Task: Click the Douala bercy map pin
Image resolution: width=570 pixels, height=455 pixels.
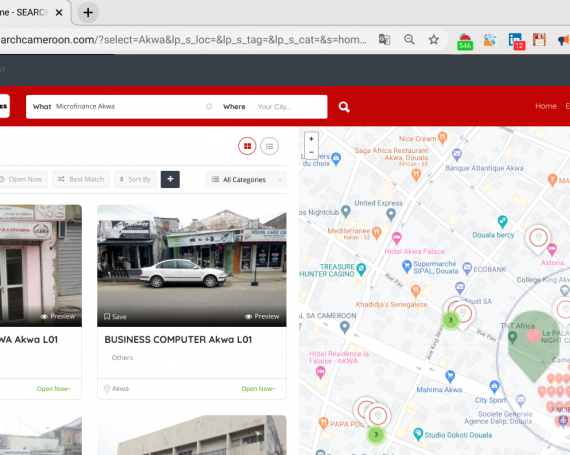Action: pyautogui.click(x=502, y=221)
